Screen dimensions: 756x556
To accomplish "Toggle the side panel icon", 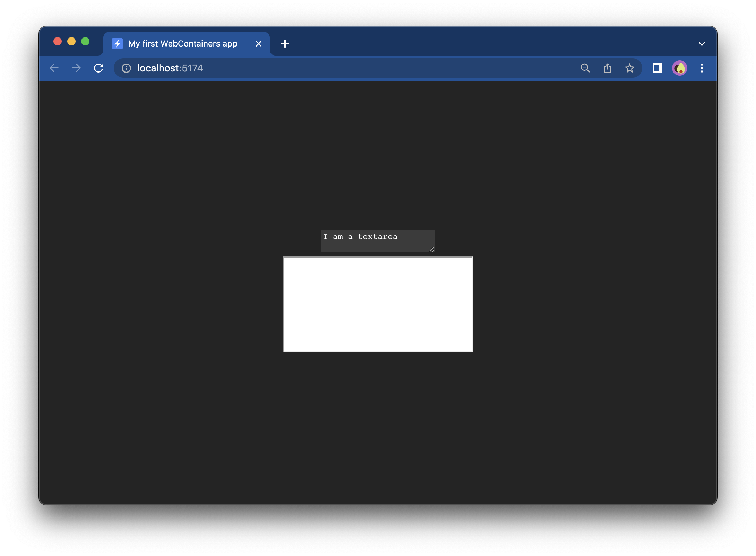I will tap(657, 68).
